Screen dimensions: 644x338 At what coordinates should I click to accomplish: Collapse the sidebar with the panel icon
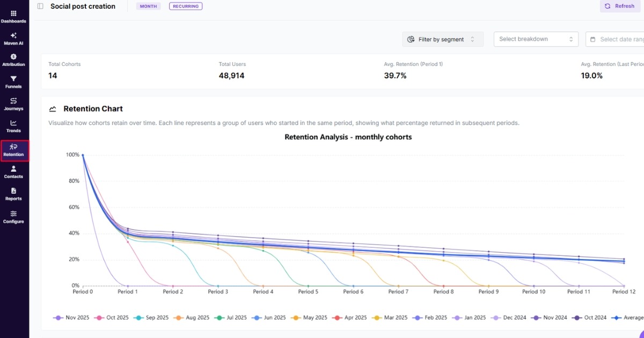click(40, 6)
